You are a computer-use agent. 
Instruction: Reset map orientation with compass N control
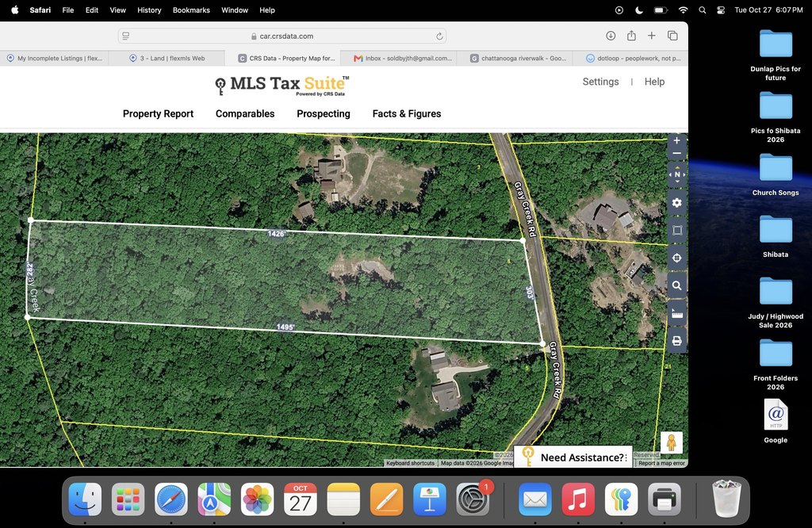point(677,174)
